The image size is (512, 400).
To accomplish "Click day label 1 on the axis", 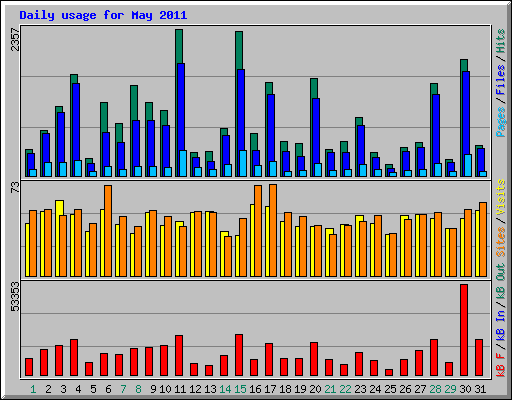I will [33, 389].
